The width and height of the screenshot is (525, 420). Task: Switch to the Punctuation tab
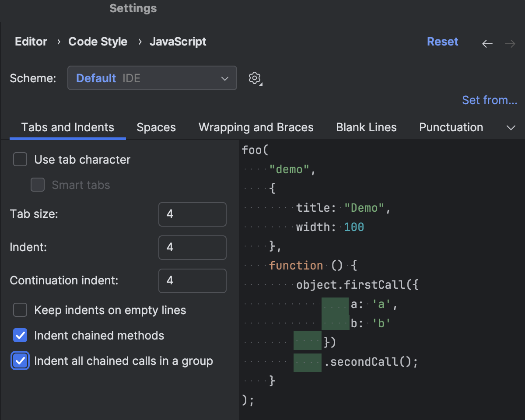(451, 127)
